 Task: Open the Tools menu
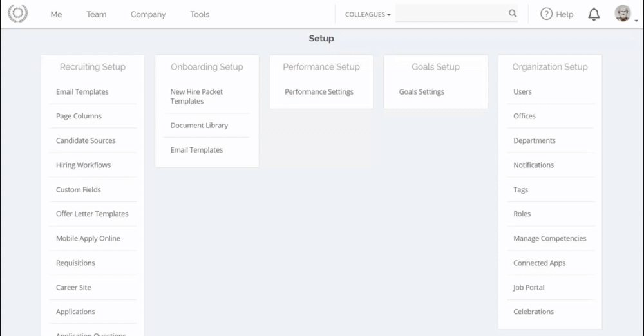200,14
